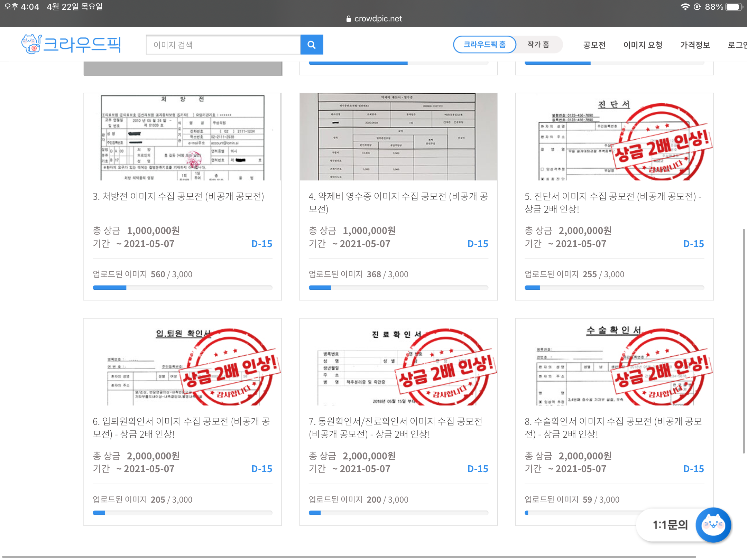This screenshot has height=560, width=747.
Task: Tap the battery indicator icon
Action: [x=734, y=7]
